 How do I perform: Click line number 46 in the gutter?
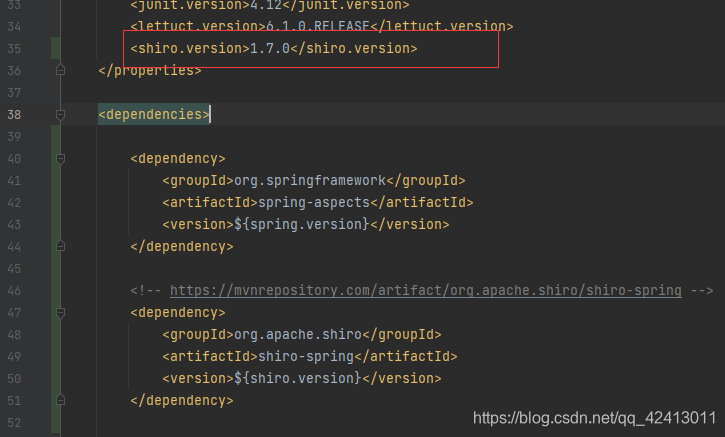14,290
